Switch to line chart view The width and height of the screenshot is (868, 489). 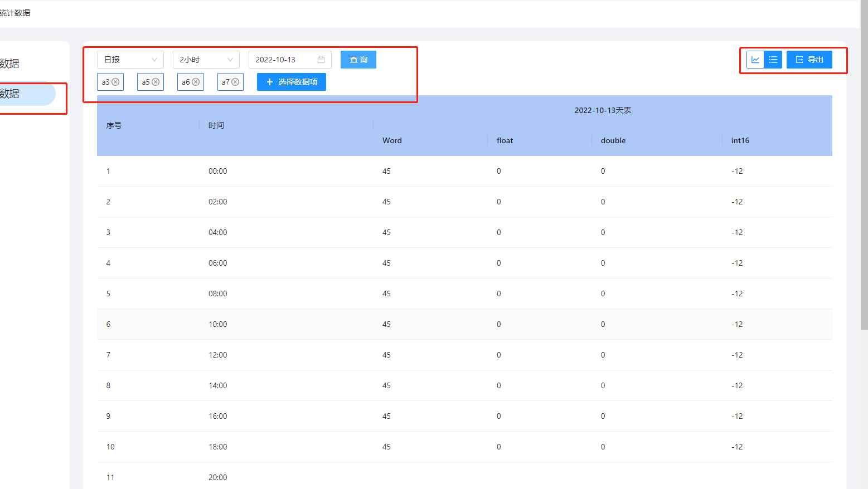755,60
